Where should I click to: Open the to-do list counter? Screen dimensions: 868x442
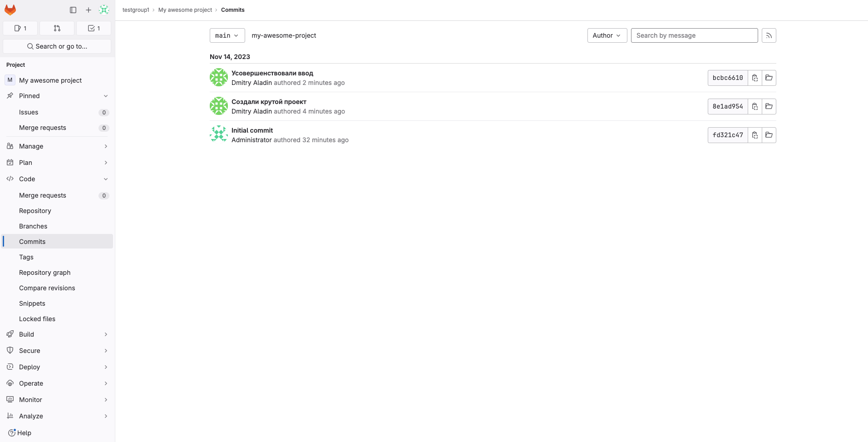[x=94, y=28]
